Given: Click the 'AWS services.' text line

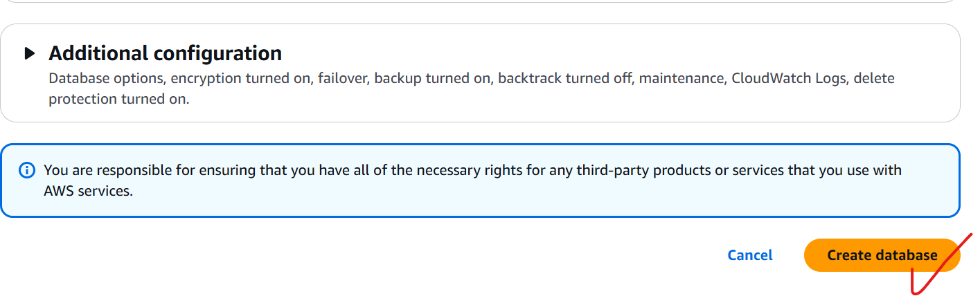Looking at the screenshot, I should click(x=88, y=191).
